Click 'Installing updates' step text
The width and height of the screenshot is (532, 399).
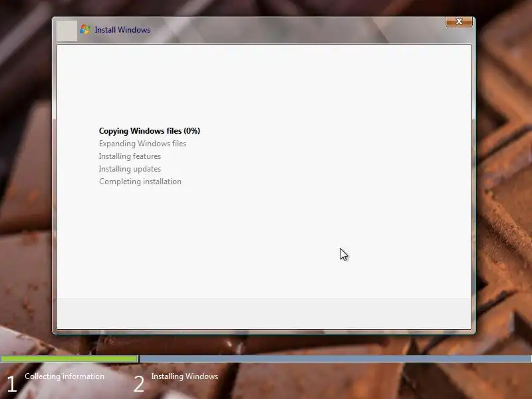click(130, 169)
